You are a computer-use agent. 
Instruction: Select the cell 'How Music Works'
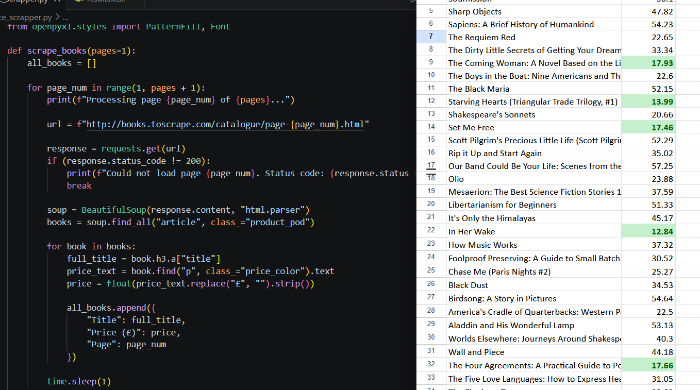tap(533, 245)
